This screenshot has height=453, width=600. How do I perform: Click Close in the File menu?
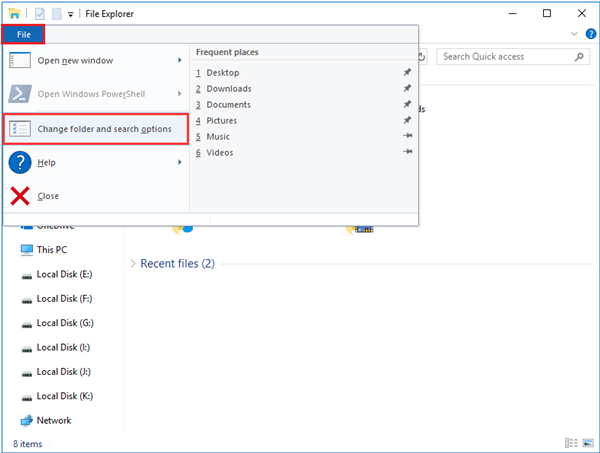pyautogui.click(x=96, y=196)
